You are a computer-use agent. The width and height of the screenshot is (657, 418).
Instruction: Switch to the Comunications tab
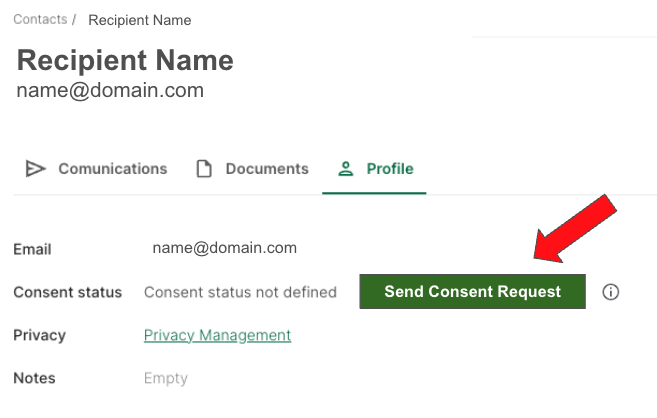point(112,169)
